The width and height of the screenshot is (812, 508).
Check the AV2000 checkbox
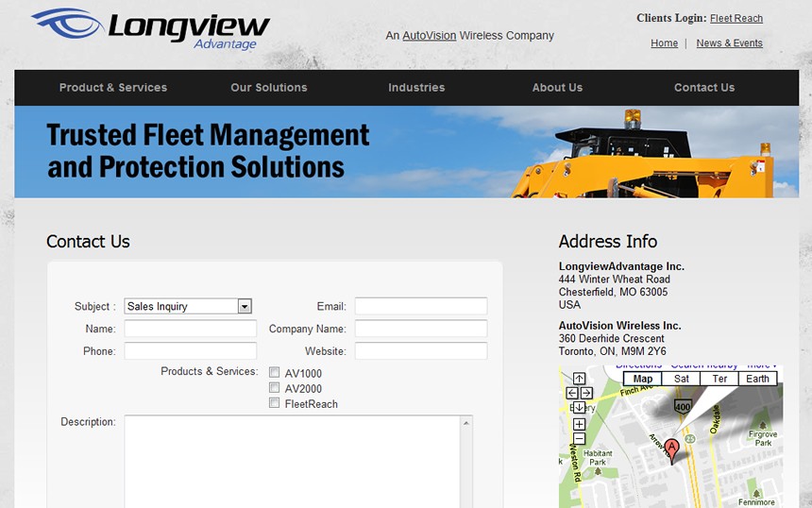click(x=275, y=388)
